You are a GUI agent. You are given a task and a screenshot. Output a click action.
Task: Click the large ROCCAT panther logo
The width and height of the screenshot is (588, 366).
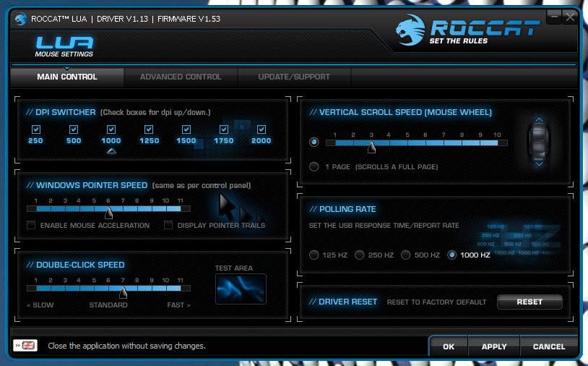(x=410, y=30)
